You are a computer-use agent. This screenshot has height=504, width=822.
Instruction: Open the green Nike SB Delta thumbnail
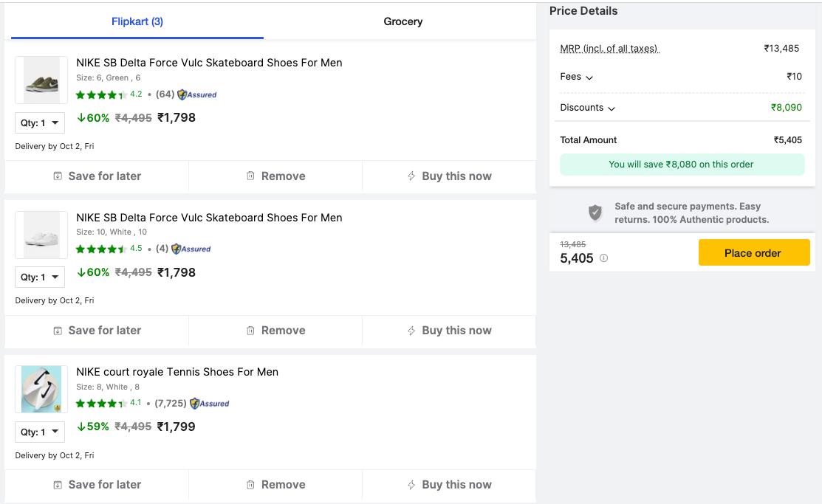click(41, 80)
